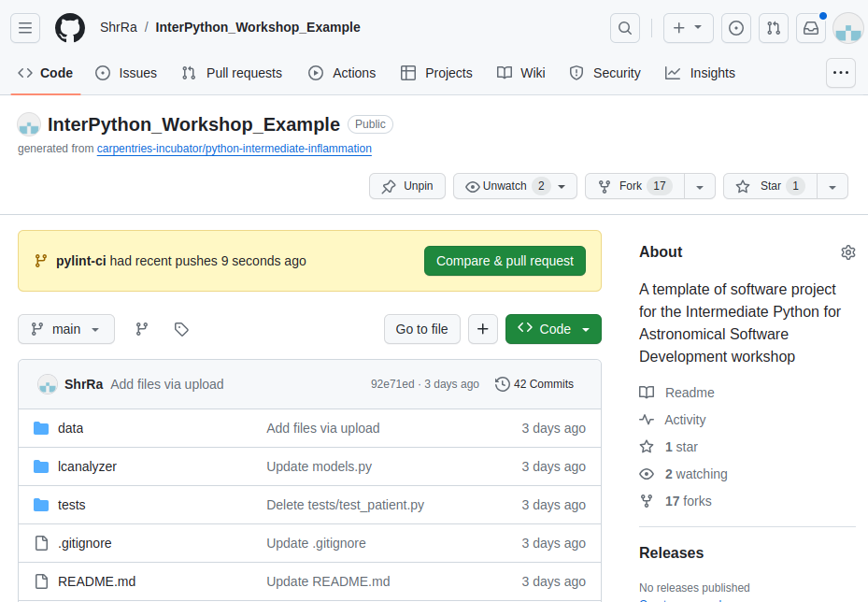Add file using the plus button

click(483, 329)
